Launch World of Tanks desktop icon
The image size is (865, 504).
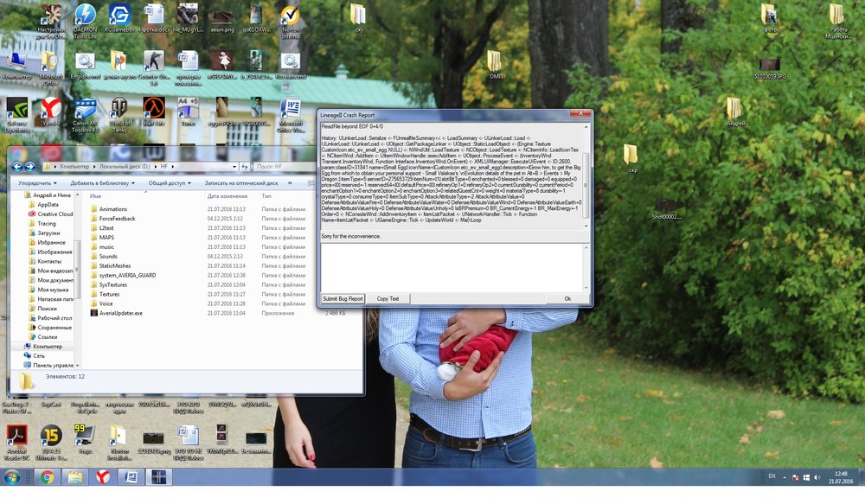pyautogui.click(x=119, y=109)
